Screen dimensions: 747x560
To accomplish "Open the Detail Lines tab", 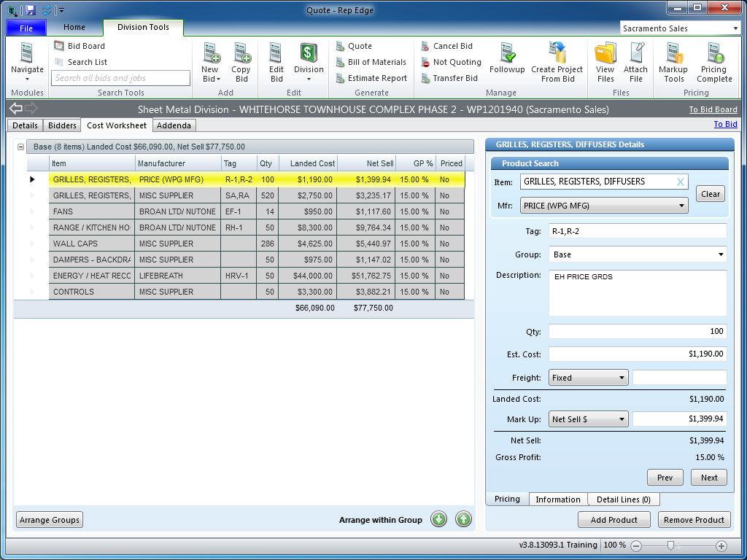I will click(623, 499).
